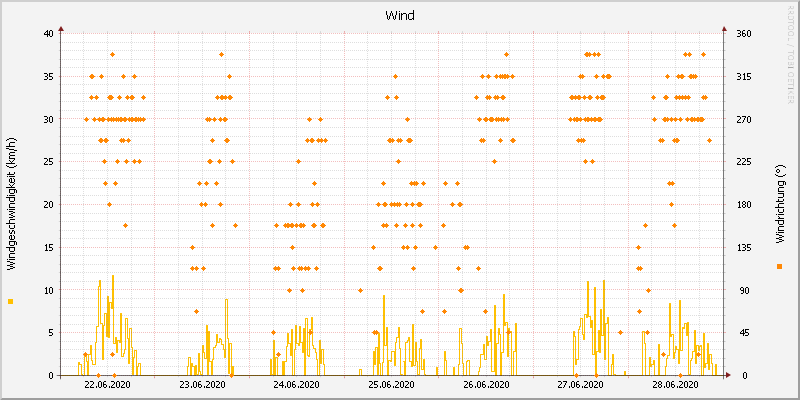Click the left axis value 10
This screenshot has height=400, width=800.
click(x=48, y=290)
